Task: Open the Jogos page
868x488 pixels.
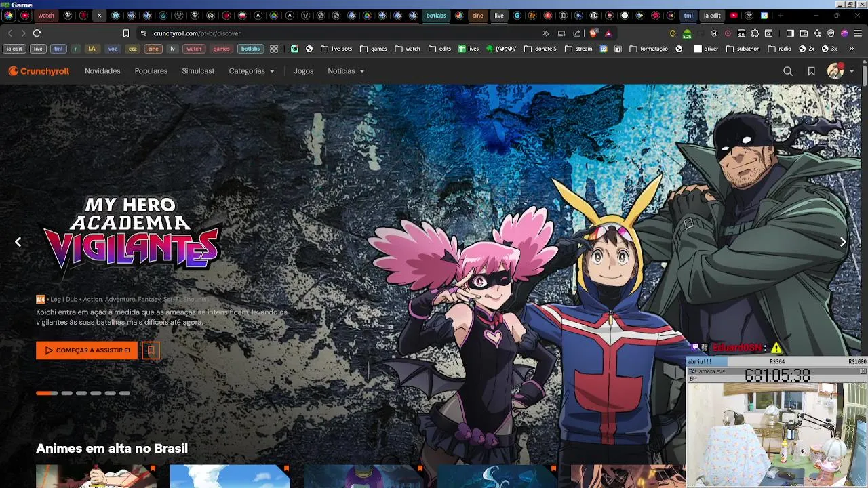Action: coord(304,71)
